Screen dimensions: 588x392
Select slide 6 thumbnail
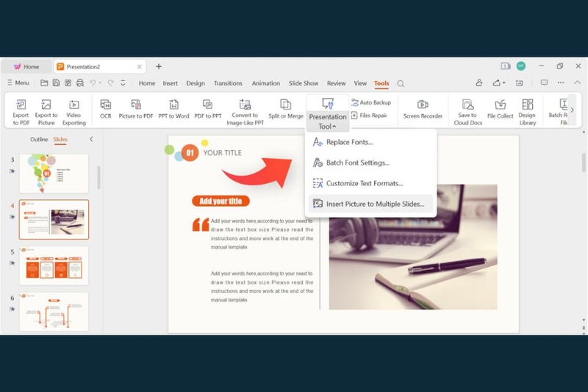(x=54, y=312)
